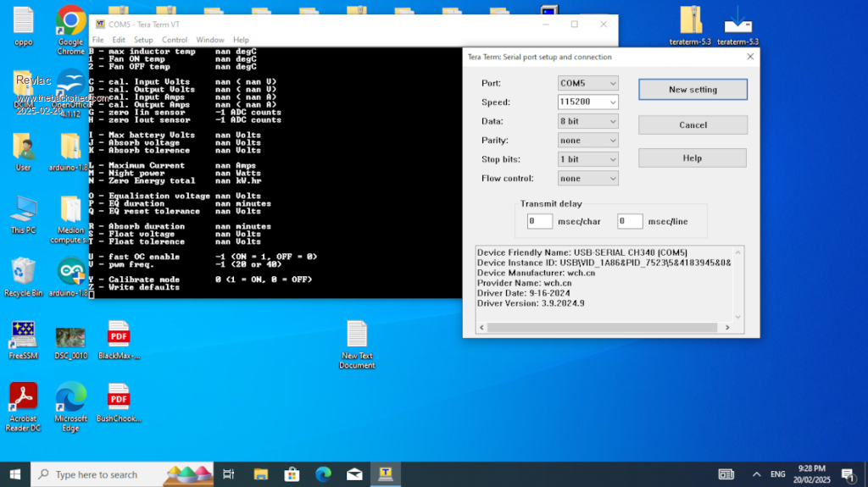
Task: Click the New setting button
Action: (x=693, y=90)
